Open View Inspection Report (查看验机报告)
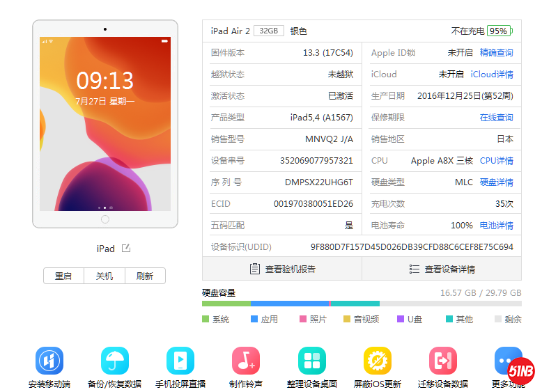542x392 pixels. click(282, 269)
